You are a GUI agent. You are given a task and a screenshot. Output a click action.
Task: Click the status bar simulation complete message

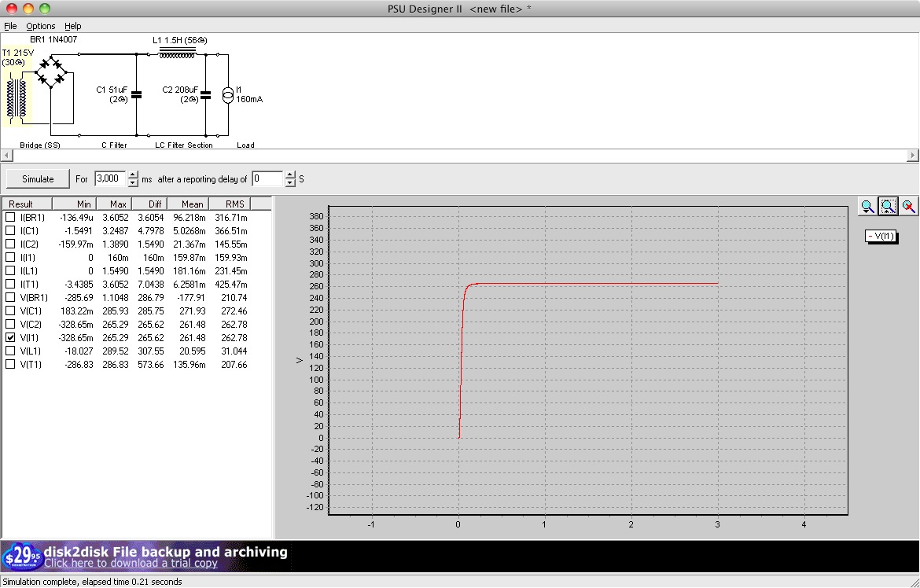[x=92, y=582]
